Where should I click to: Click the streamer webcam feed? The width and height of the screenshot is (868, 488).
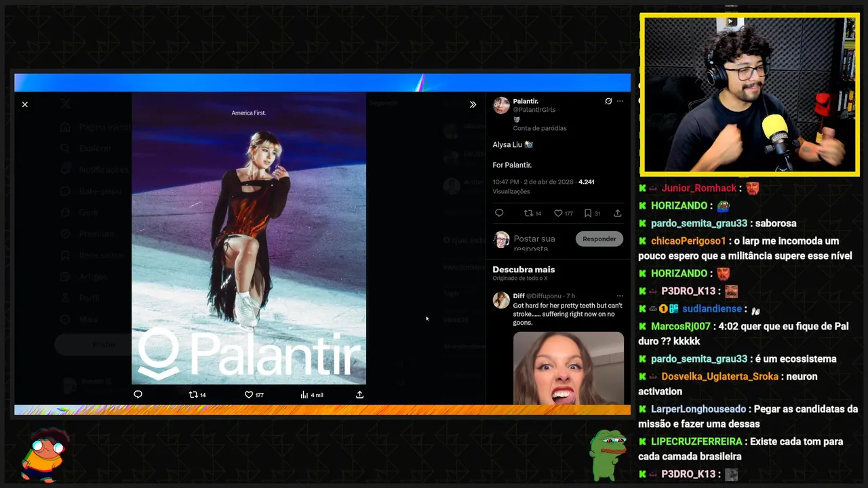(x=749, y=96)
